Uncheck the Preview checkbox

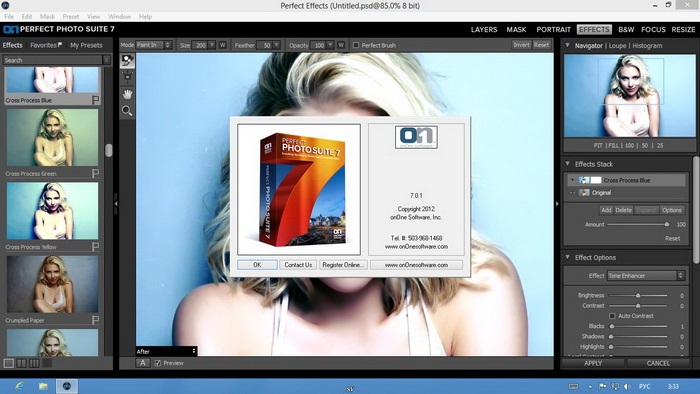point(158,363)
